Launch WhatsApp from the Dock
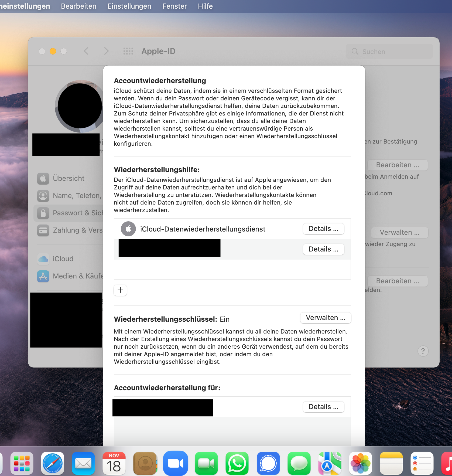The image size is (452, 476). (237, 463)
